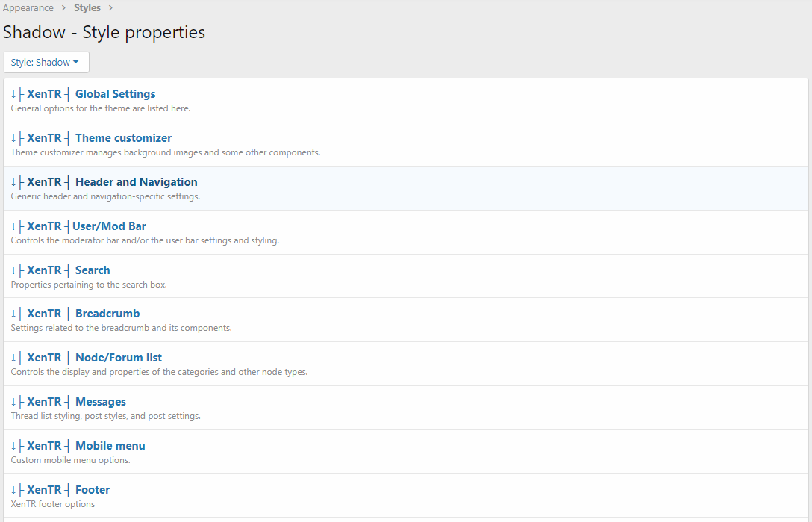Click the down arrow beside Footer
The image size is (812, 522).
pyautogui.click(x=13, y=490)
